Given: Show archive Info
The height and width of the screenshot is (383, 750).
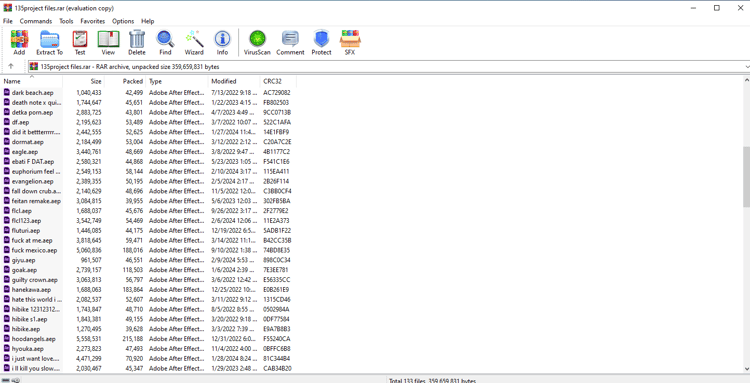Looking at the screenshot, I should tap(222, 43).
